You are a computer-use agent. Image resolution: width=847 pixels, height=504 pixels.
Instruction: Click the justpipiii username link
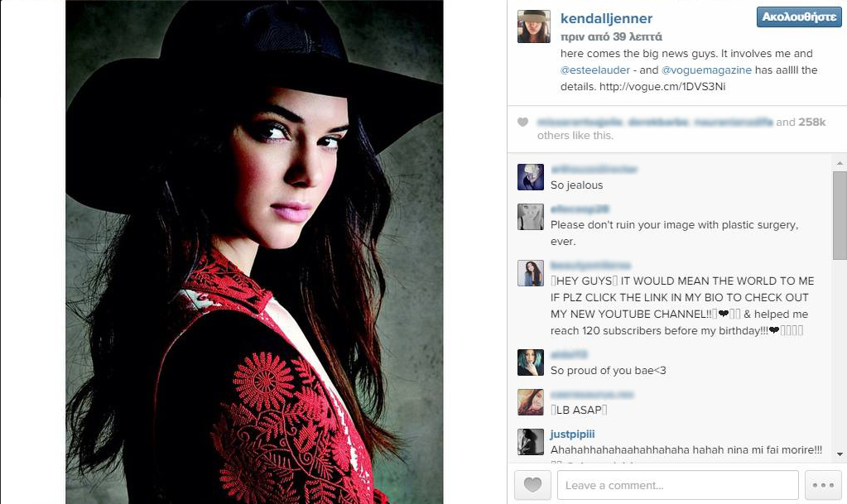click(x=572, y=434)
